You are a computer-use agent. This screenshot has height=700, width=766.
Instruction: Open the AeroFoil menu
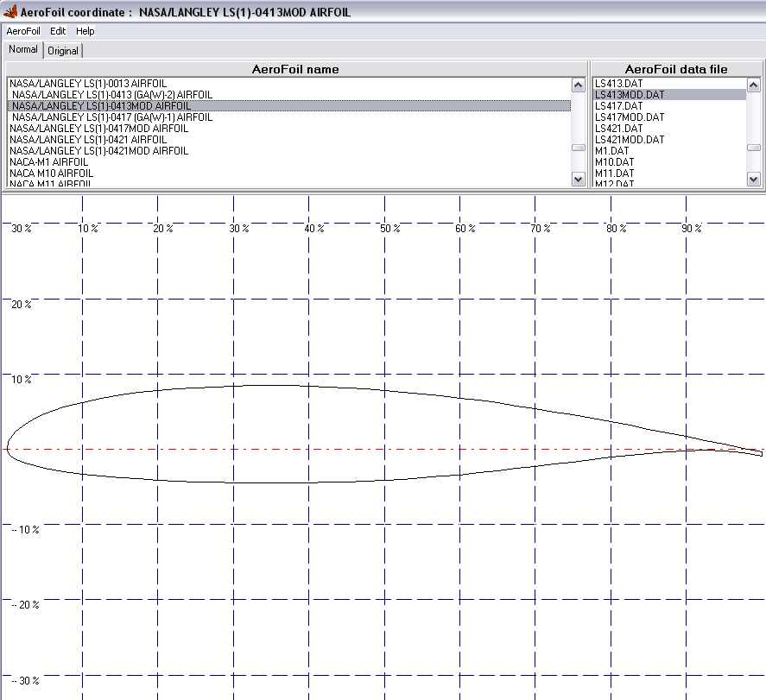click(x=23, y=31)
